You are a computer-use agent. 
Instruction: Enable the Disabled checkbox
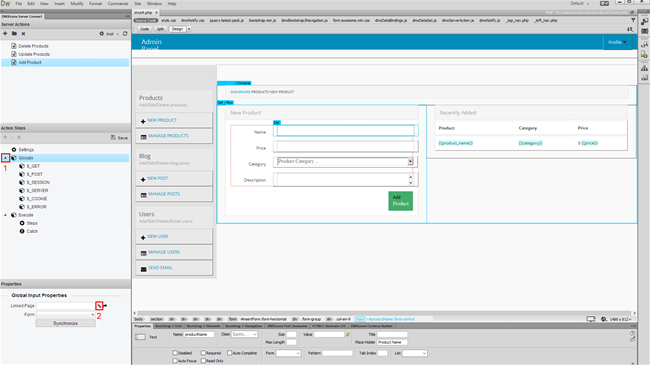click(x=175, y=353)
